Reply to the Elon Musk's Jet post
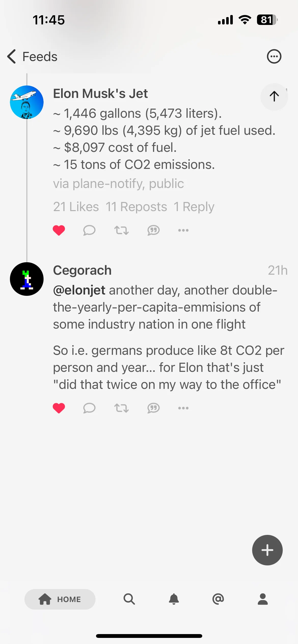The height and width of the screenshot is (644, 298). point(89,230)
